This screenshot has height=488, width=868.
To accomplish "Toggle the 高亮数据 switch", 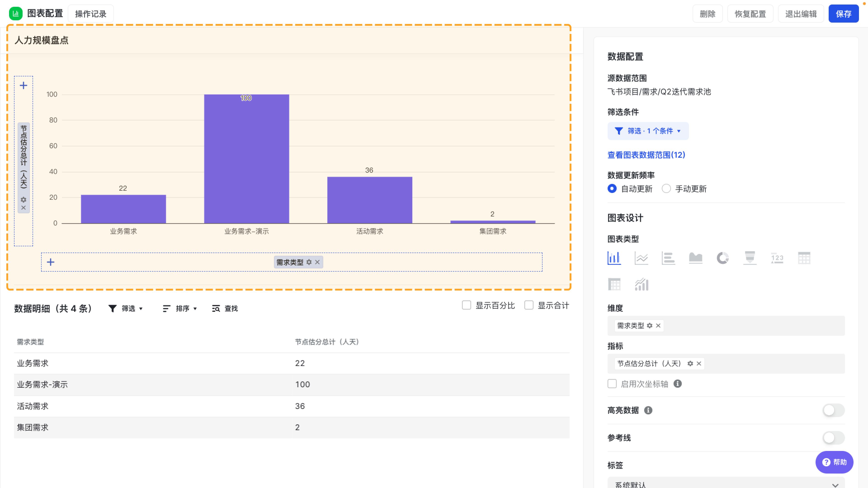I will [833, 411].
